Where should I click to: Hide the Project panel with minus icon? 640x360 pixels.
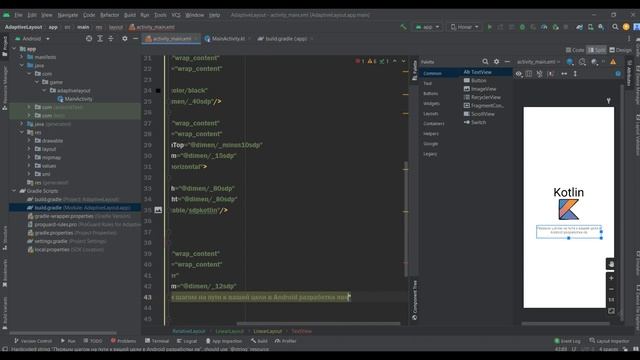pyautogui.click(x=136, y=38)
